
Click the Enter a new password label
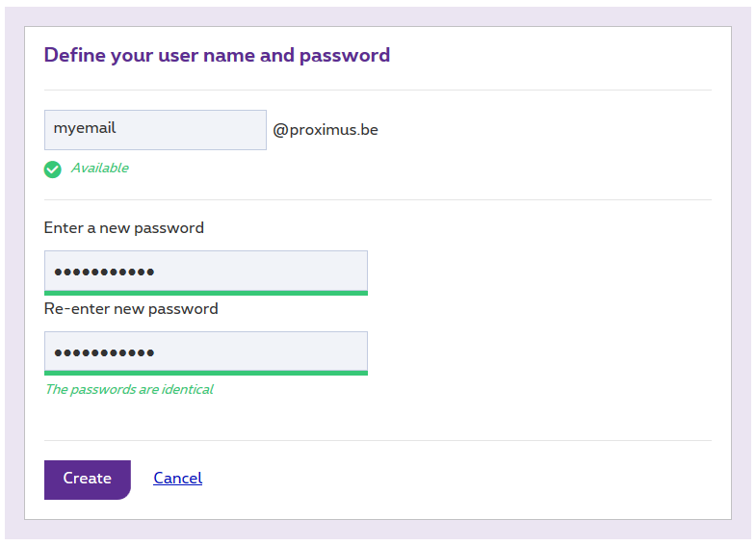click(124, 228)
